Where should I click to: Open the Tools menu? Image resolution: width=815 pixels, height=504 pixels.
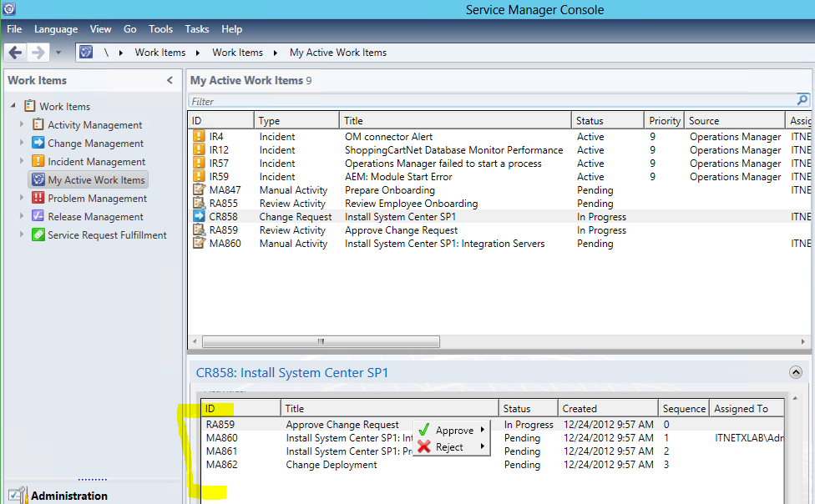[x=160, y=29]
